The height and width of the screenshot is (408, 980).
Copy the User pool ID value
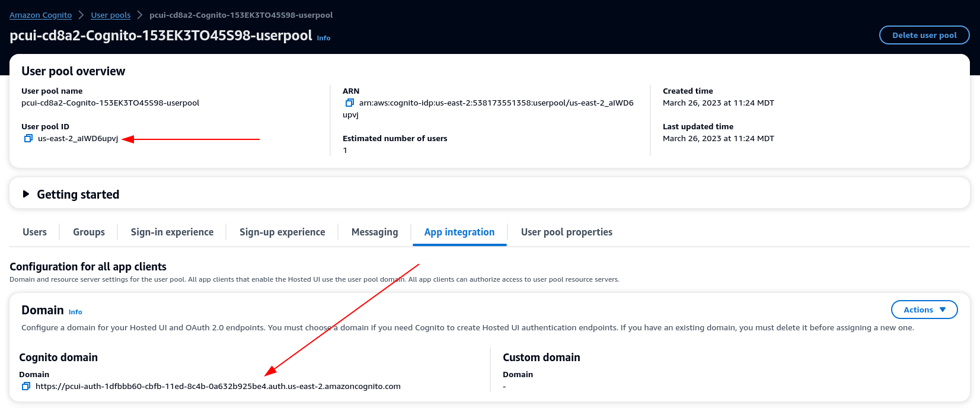coord(28,138)
